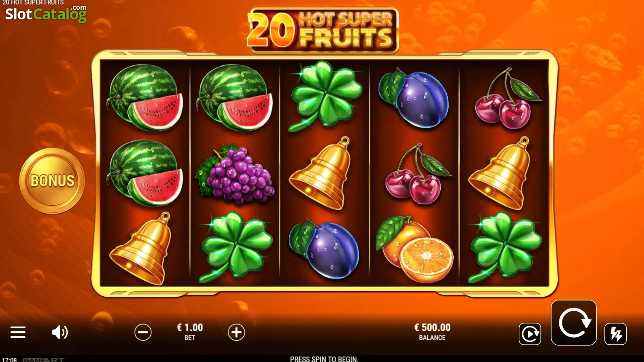Decrease the bet with the minus button
The width and height of the screenshot is (644, 362).
point(143,333)
